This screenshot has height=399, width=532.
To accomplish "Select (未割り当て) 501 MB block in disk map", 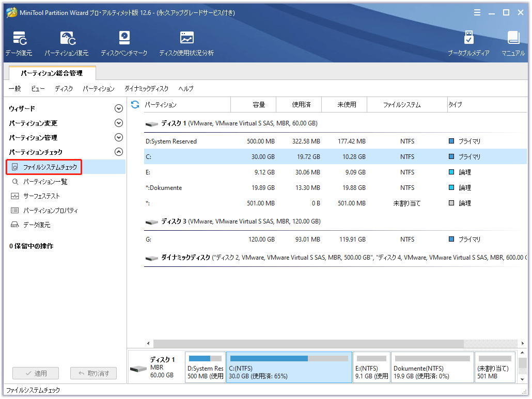I will (x=495, y=367).
